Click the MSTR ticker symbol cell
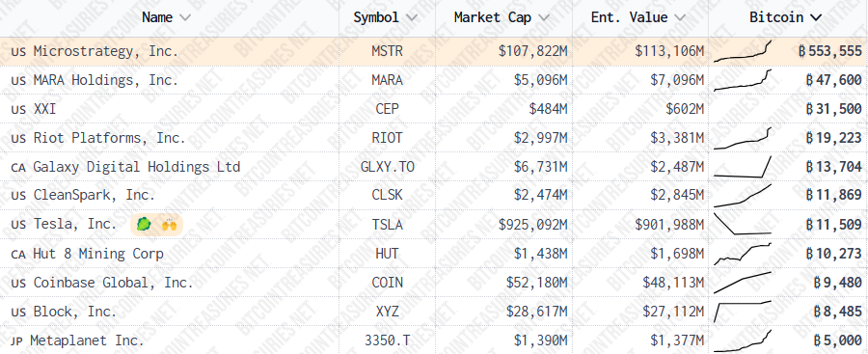Image resolution: width=868 pixels, height=354 pixels. [387, 51]
